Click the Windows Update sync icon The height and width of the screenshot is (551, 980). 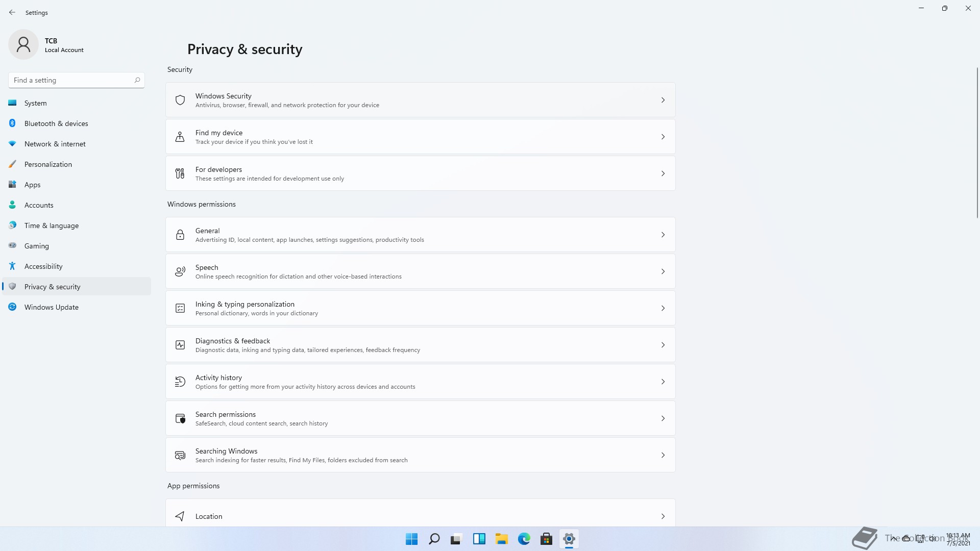(x=12, y=307)
